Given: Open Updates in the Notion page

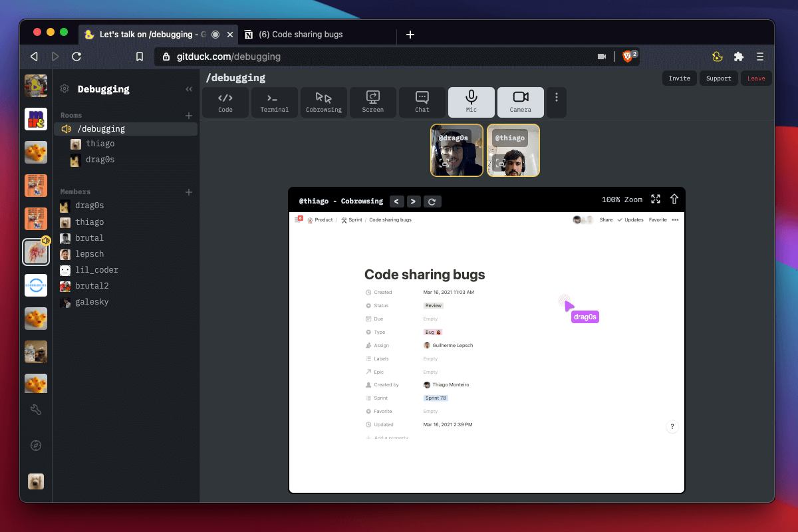Looking at the screenshot, I should [x=630, y=219].
